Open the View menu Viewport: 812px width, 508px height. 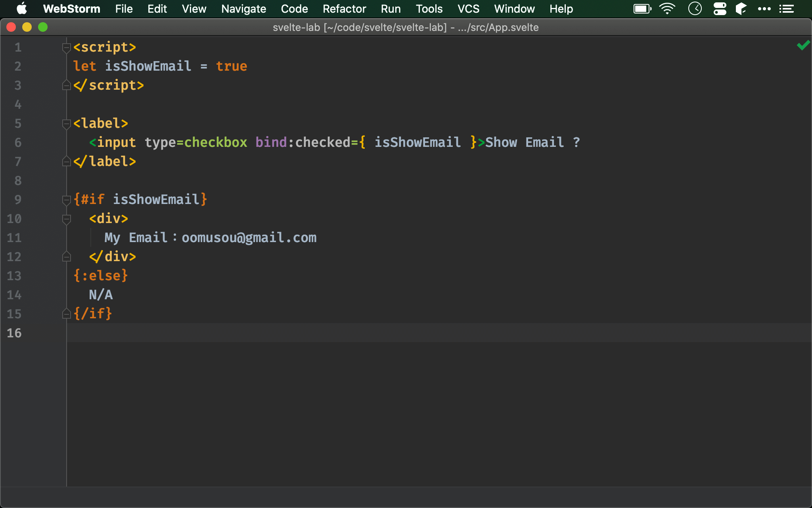[194, 9]
